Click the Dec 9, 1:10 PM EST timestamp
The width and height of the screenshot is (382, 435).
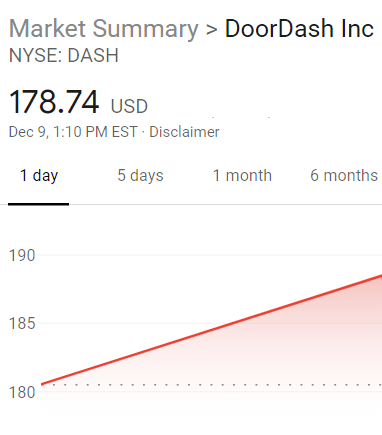[73, 132]
